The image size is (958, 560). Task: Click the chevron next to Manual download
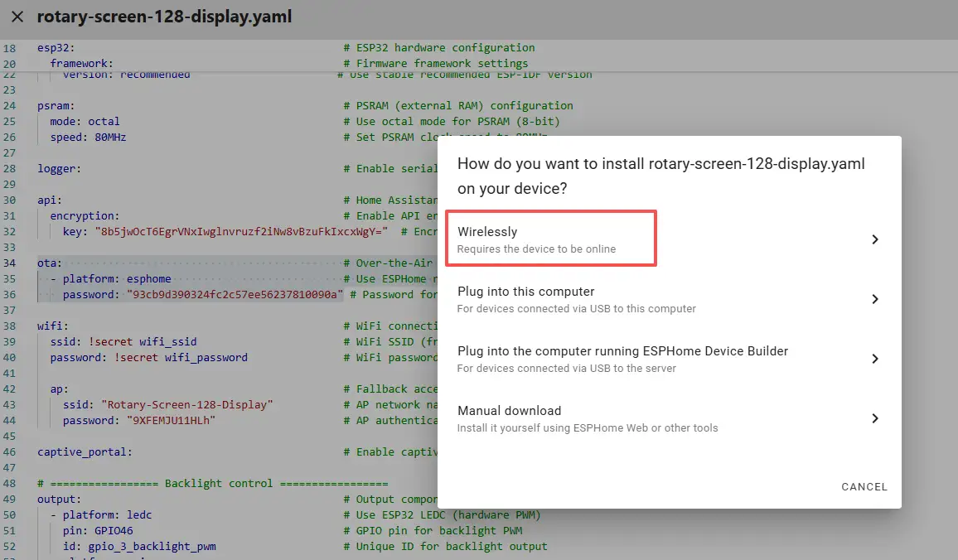[x=874, y=418]
